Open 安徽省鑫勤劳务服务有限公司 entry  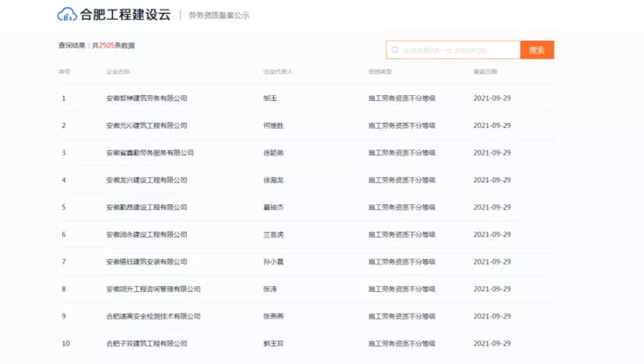tap(149, 153)
